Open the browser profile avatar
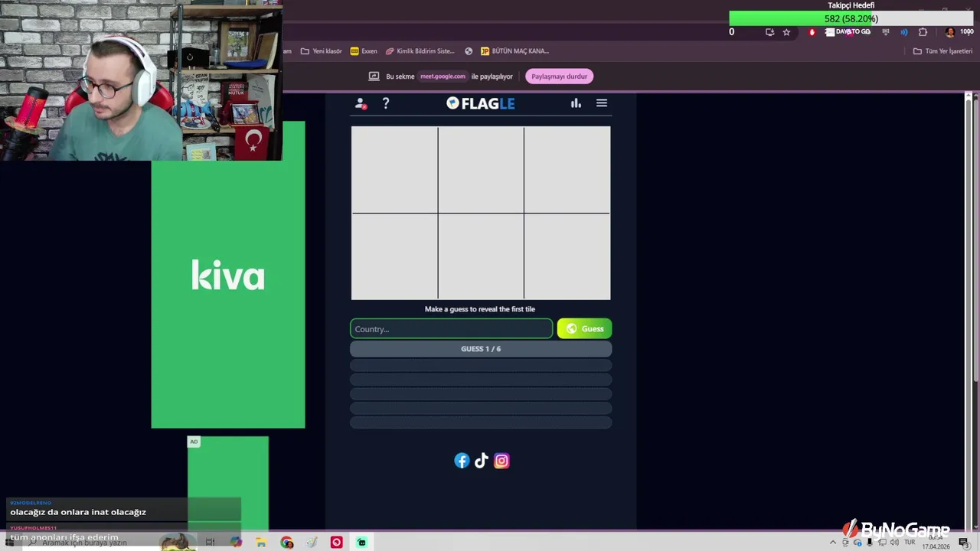Screen dimensions: 980x551 click(950, 32)
